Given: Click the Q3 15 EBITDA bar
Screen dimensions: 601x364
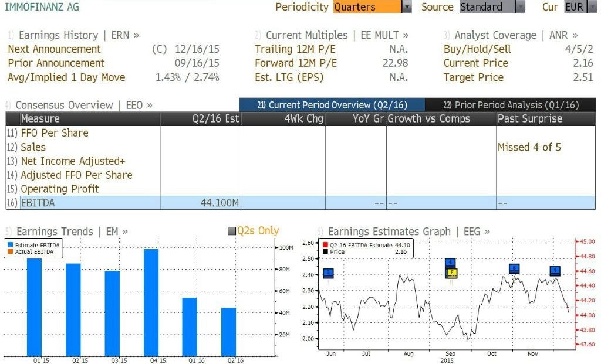Looking at the screenshot, I should click(x=112, y=314).
